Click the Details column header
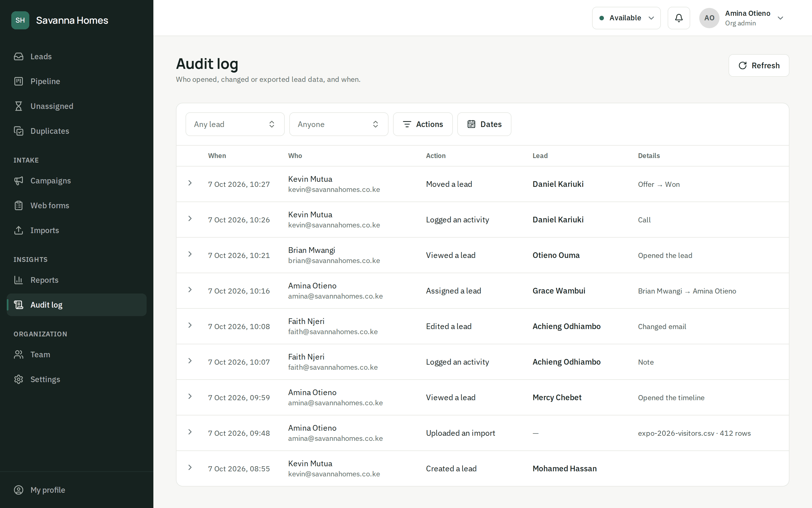 [648, 156]
